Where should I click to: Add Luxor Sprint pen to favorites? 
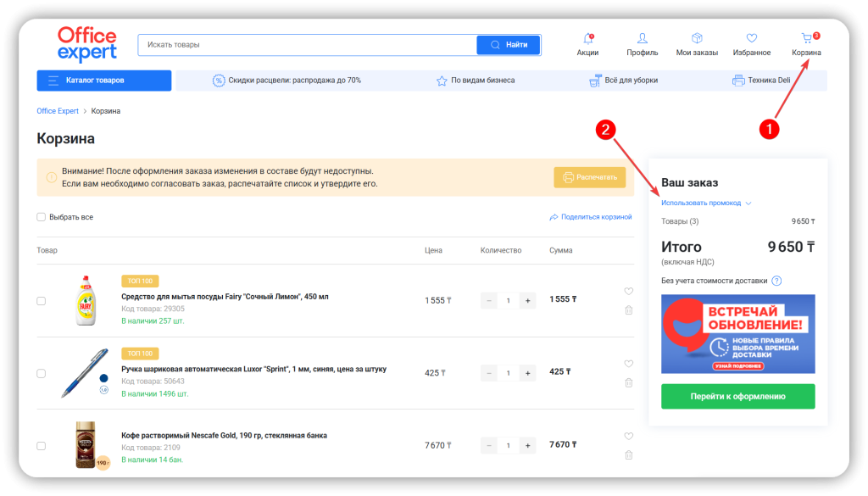(628, 364)
